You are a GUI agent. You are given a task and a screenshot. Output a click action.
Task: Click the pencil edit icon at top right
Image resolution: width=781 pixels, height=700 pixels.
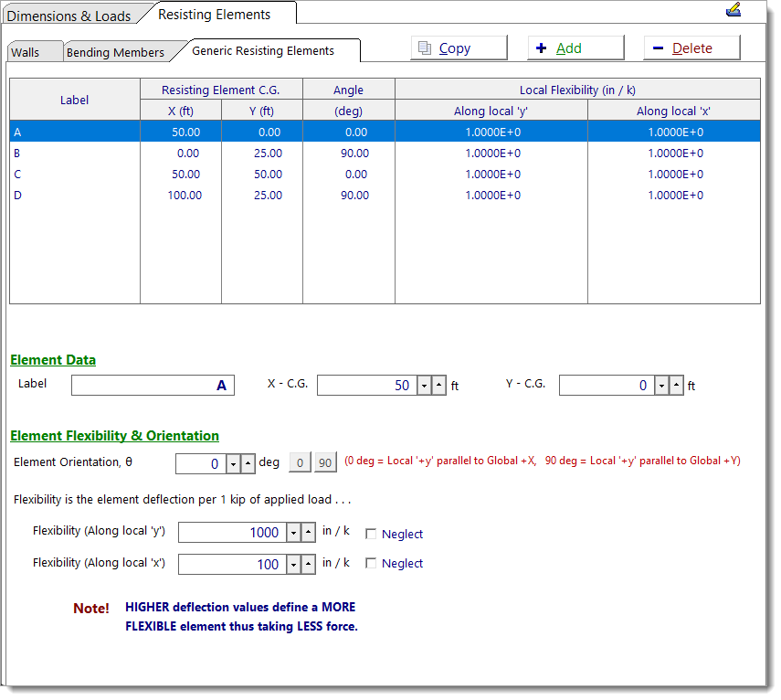pos(734,10)
